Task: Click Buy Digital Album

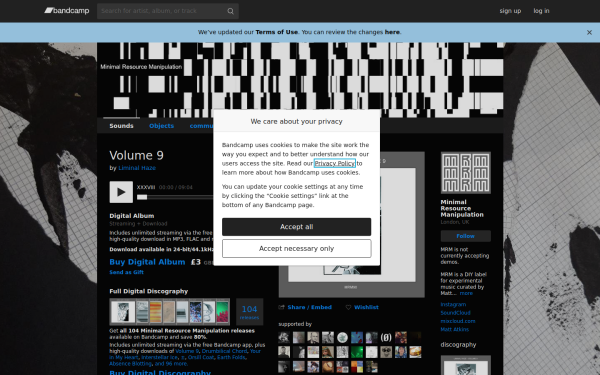Action: (147, 262)
